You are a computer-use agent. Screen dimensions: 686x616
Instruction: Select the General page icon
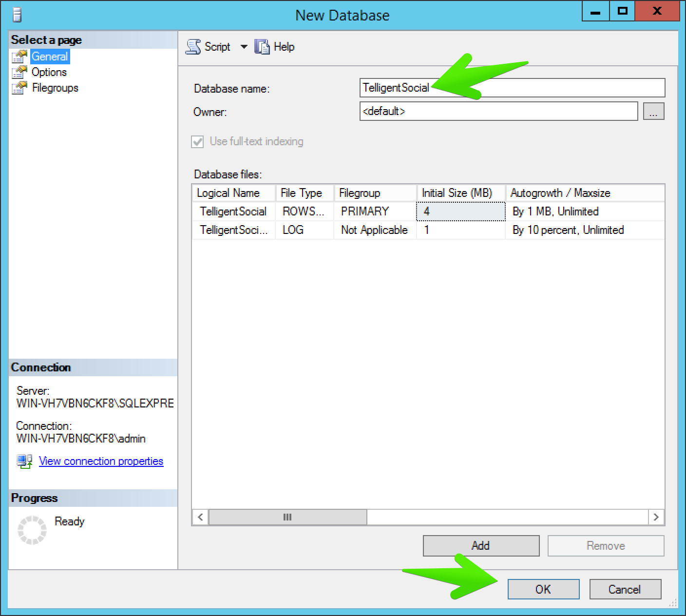(19, 57)
